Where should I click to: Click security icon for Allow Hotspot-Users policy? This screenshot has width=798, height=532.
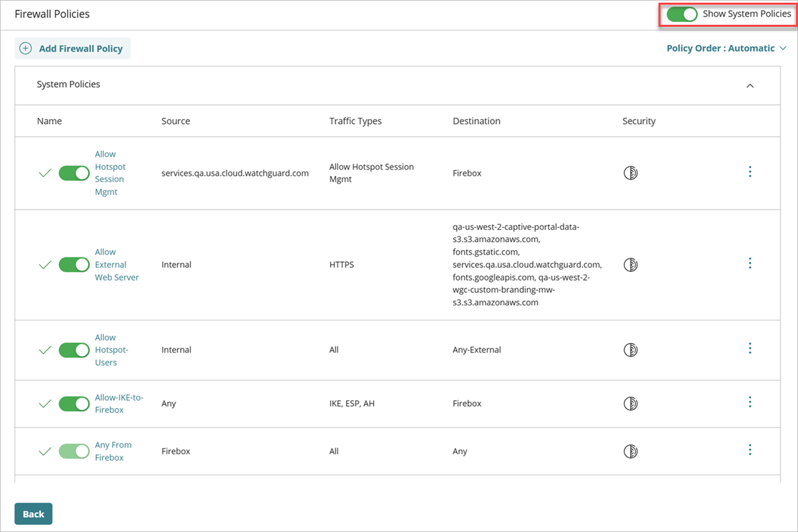630,349
